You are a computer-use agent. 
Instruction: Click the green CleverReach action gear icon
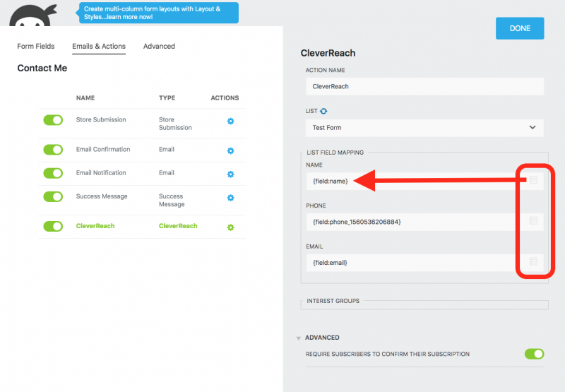click(230, 227)
